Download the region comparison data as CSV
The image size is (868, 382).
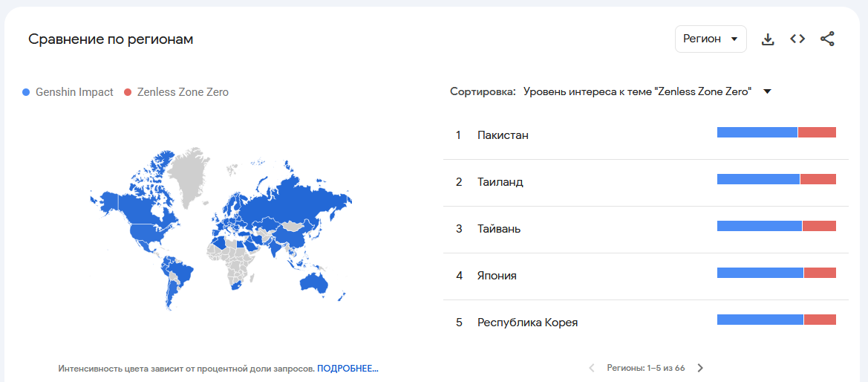coord(768,39)
